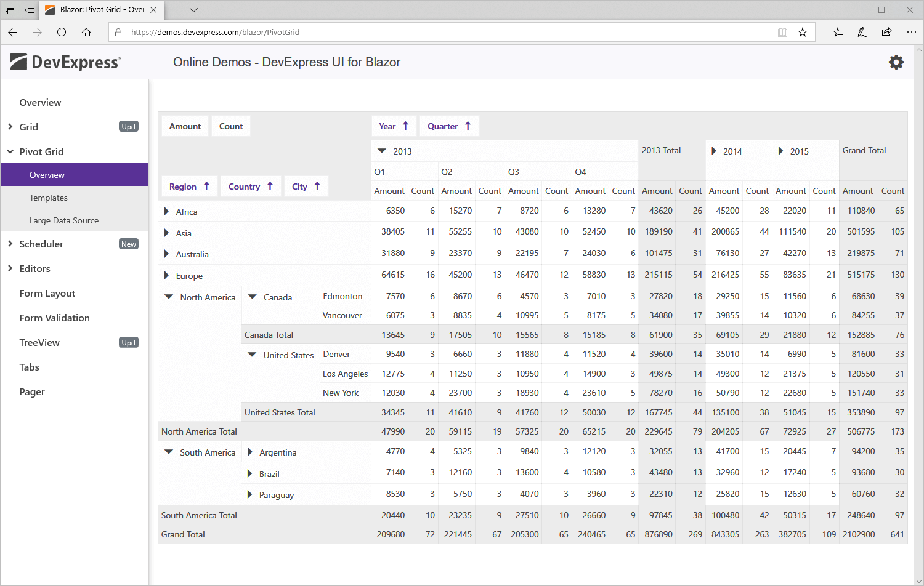924x586 pixels.
Task: Click the Amount data field button
Action: tap(185, 126)
